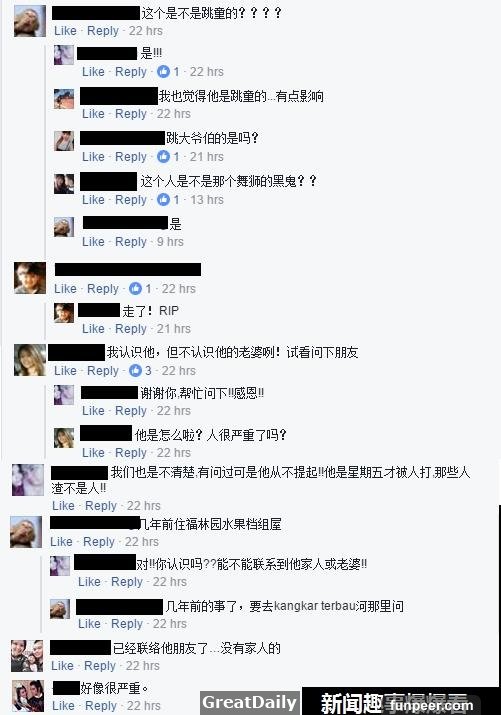
Task: Like the reply 走了！RIP
Action: tap(93, 328)
